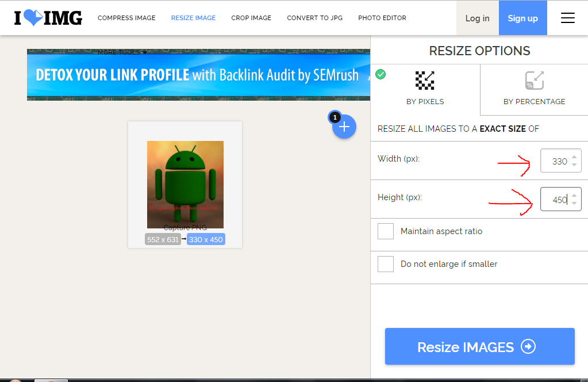The image size is (588, 382).
Task: Open Crop Image from navigation
Action: [251, 18]
